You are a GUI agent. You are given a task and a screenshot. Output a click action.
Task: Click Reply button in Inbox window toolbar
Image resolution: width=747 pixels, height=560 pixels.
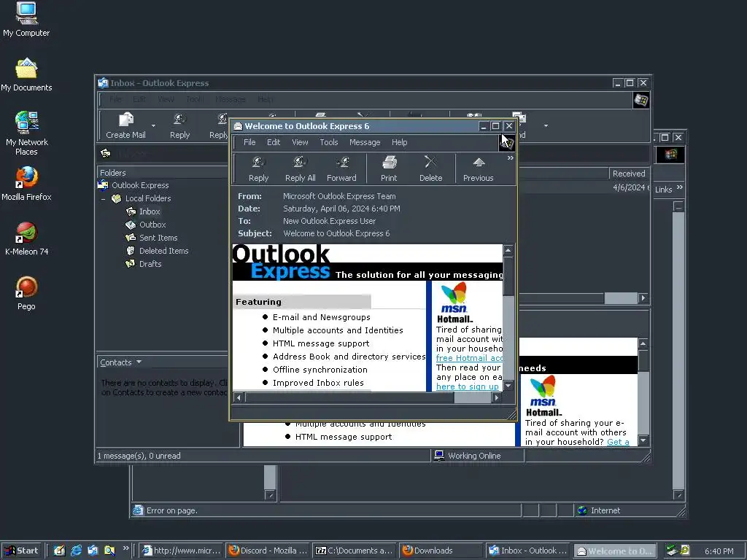179,125
